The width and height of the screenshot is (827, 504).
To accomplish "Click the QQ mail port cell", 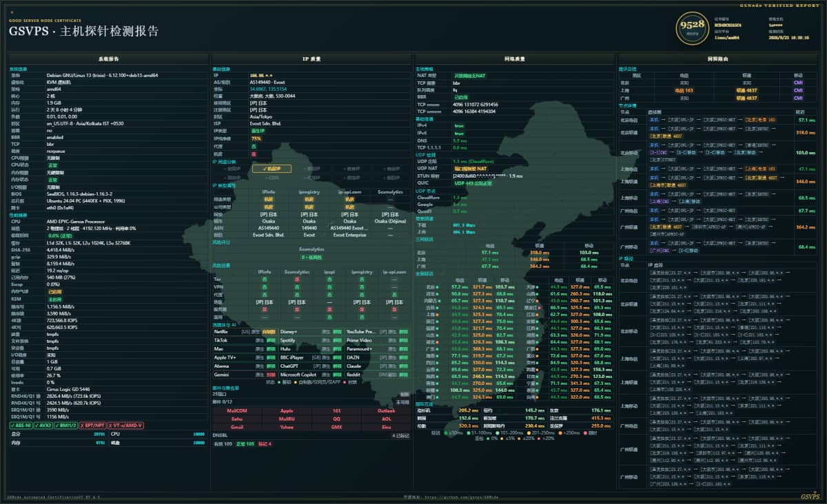I will click(336, 419).
